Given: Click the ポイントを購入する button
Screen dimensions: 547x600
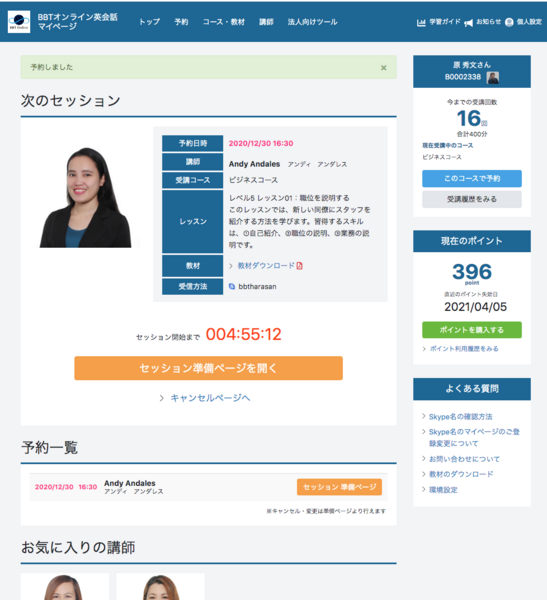Looking at the screenshot, I should 472,330.
